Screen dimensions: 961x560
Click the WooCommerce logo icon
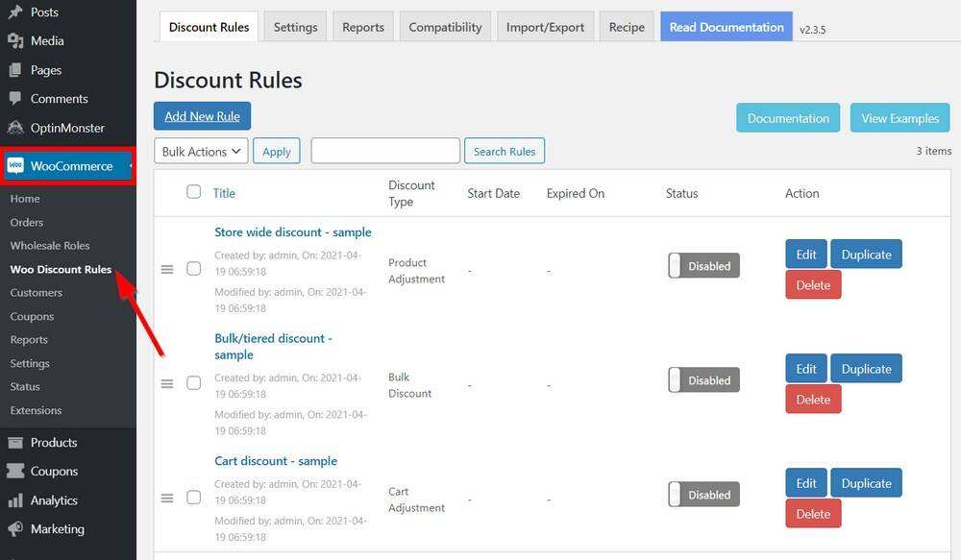coord(15,166)
